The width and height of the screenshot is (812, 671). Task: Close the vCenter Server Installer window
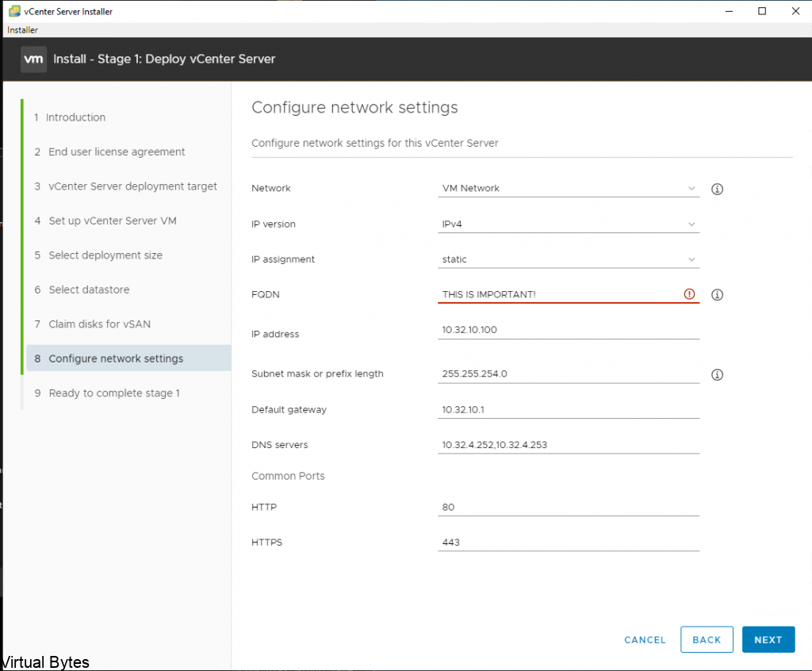[x=795, y=11]
